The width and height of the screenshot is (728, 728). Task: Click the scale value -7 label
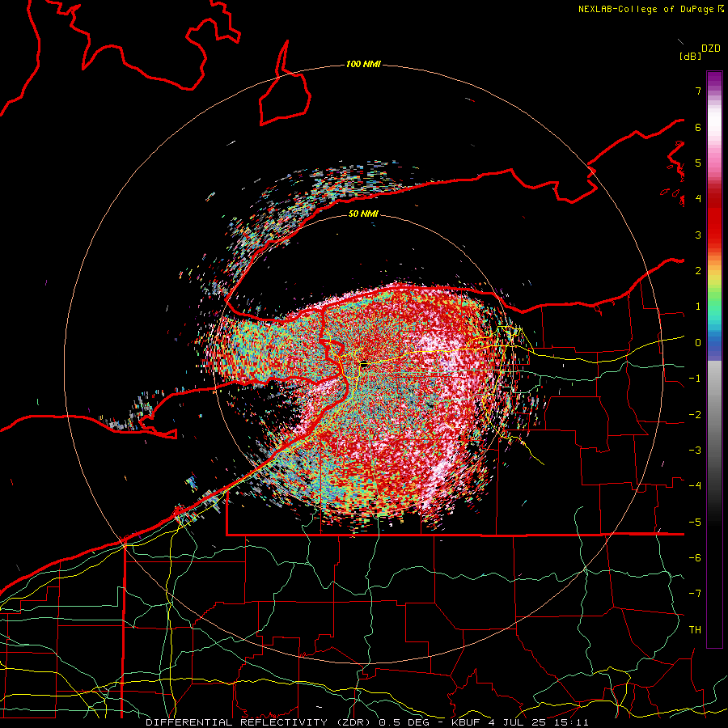point(695,594)
